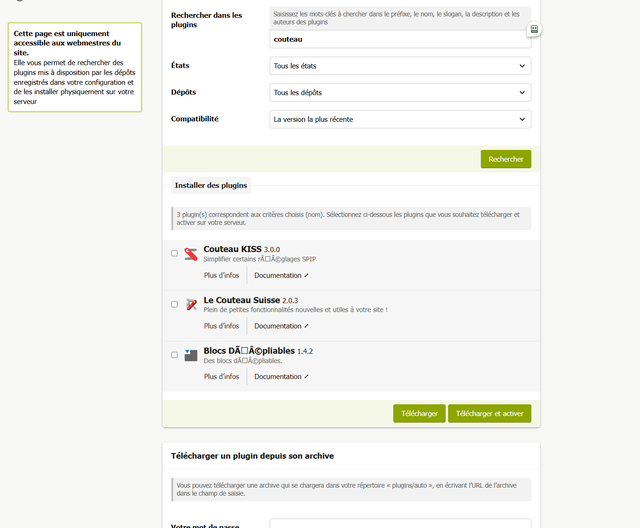This screenshot has height=528, width=640.
Task: Open Plus d'infos for Le Couteau Suisse
Action: [x=221, y=326]
